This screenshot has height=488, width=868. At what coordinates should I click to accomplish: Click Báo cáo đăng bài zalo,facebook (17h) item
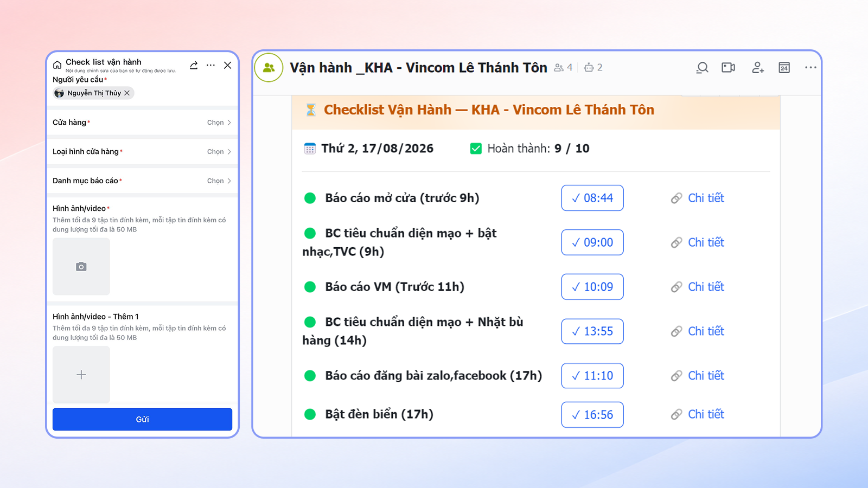[x=433, y=376]
